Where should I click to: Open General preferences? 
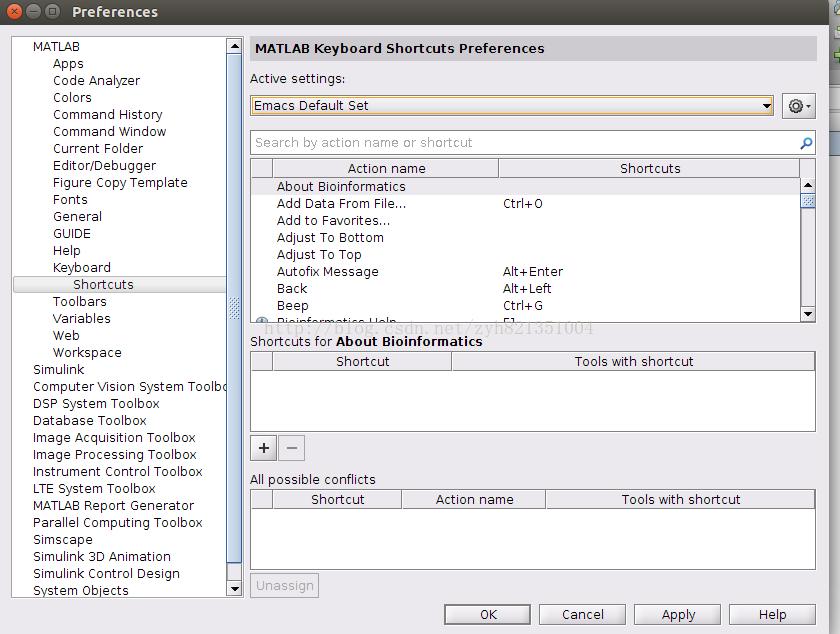pyautogui.click(x=77, y=217)
